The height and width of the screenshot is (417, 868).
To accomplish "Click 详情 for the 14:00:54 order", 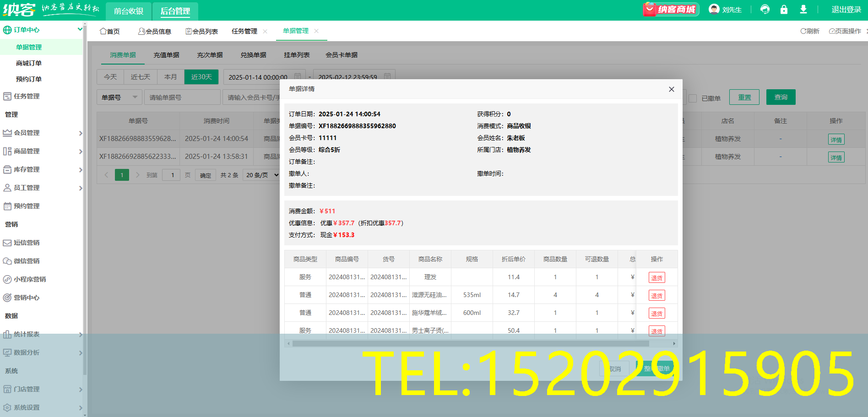I will [x=836, y=140].
